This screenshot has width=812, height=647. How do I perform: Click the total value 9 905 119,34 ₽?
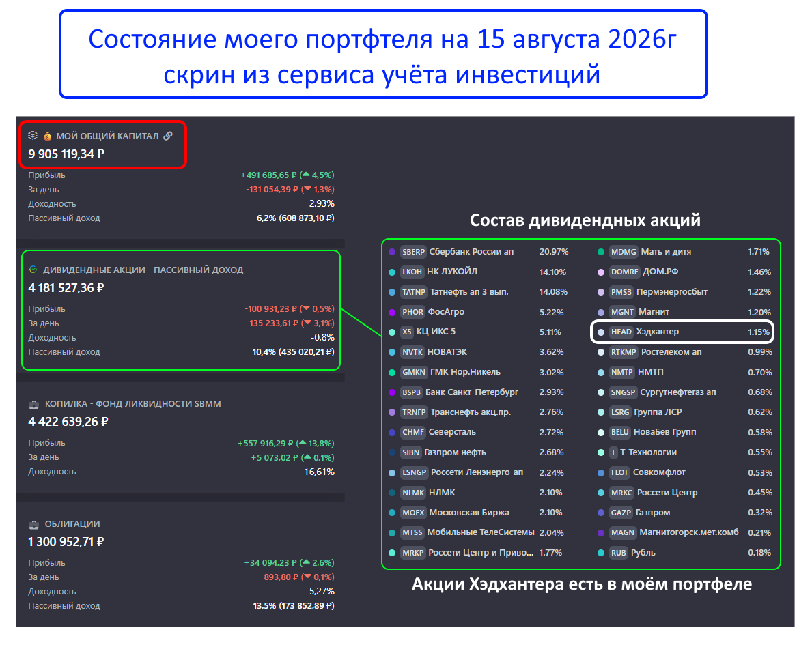[x=66, y=154]
